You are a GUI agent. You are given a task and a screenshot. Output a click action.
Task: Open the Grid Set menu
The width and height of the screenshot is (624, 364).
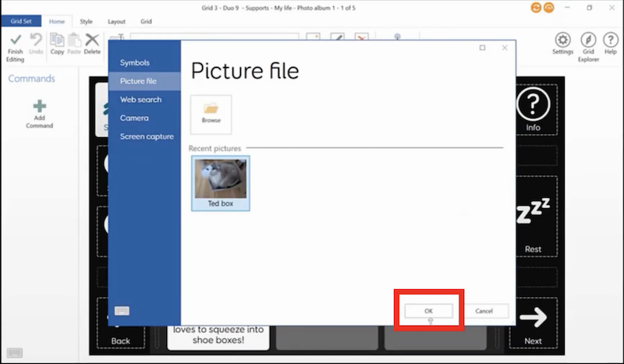click(x=21, y=22)
